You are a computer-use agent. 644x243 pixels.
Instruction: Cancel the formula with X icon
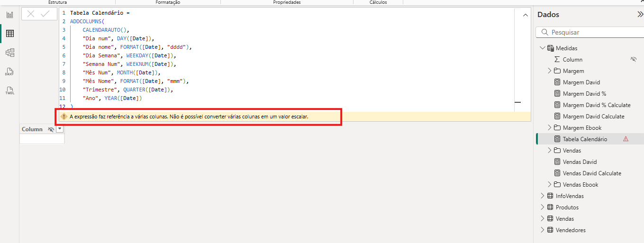31,14
